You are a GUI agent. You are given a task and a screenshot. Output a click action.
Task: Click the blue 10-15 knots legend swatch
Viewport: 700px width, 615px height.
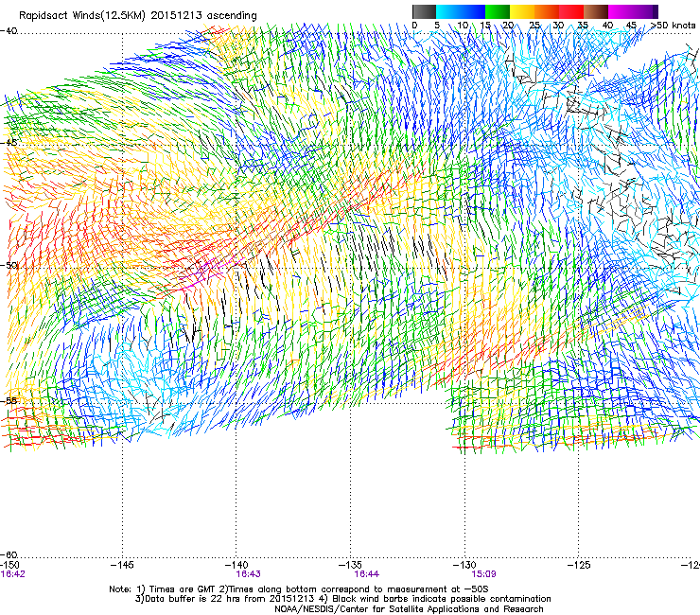coord(473,11)
